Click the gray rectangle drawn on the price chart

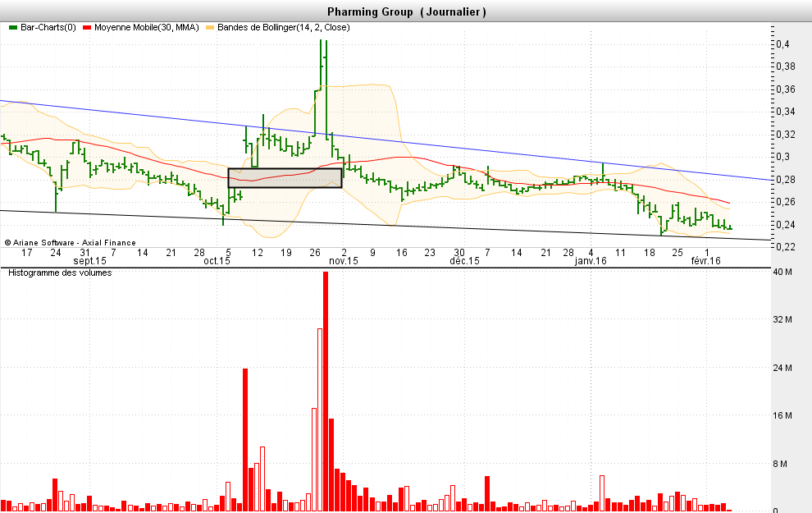tap(285, 178)
